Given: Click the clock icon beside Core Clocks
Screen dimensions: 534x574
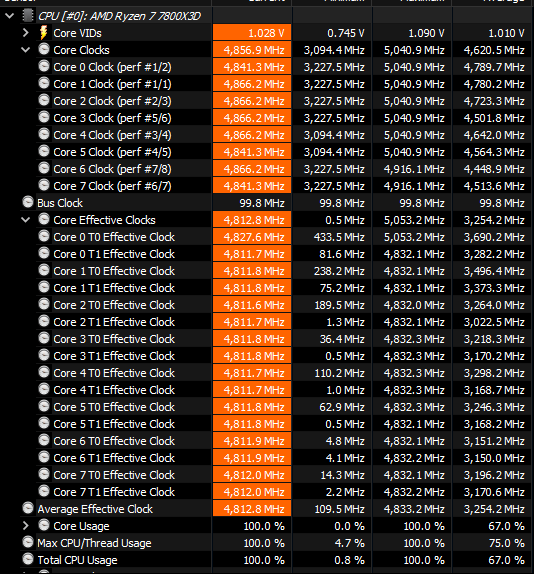Looking at the screenshot, I should [44, 49].
